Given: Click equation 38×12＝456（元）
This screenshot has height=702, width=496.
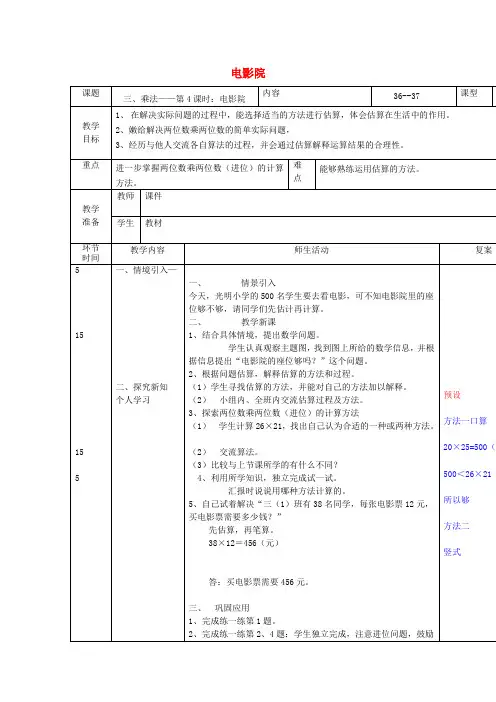Looking at the screenshot, I should click(244, 543).
